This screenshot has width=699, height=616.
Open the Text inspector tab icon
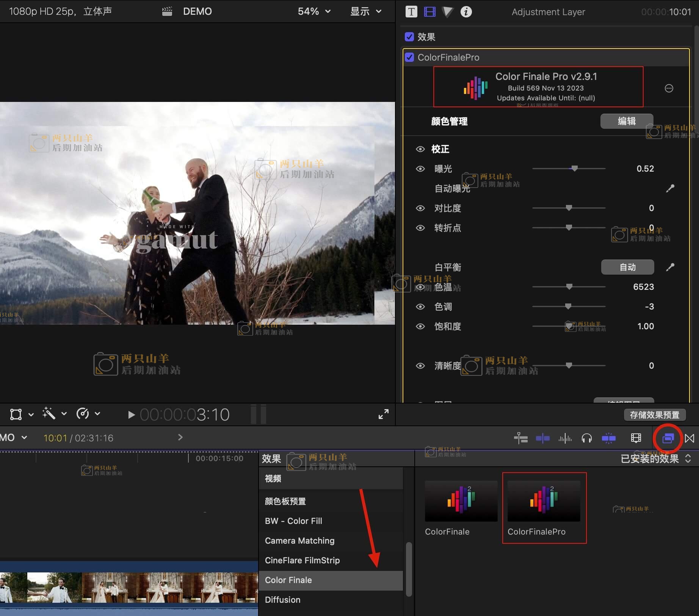[x=411, y=12]
